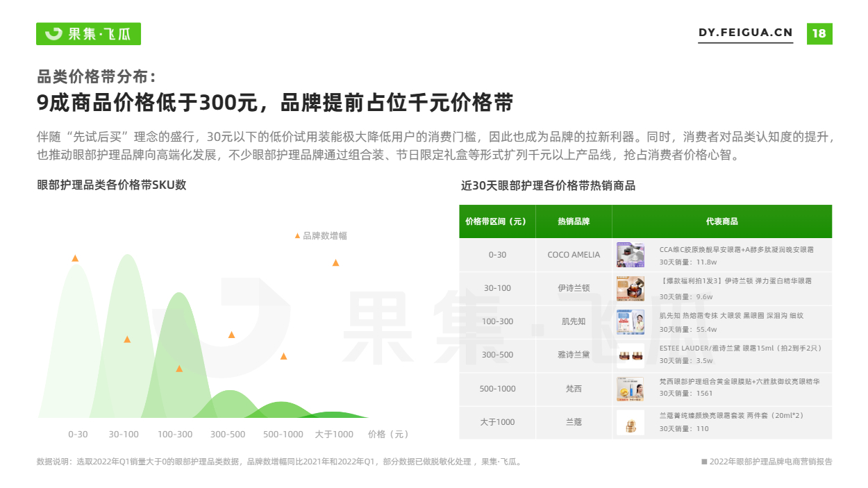Viewport: 868px width, 488px height.
Task: Click the product name ESTEE LAUDER/雅诗兰黛 眼霜15ml
Action: [740, 348]
